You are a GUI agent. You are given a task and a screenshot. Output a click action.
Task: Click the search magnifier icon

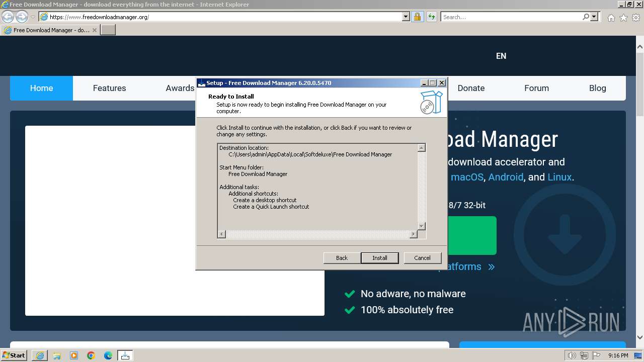pos(586,17)
